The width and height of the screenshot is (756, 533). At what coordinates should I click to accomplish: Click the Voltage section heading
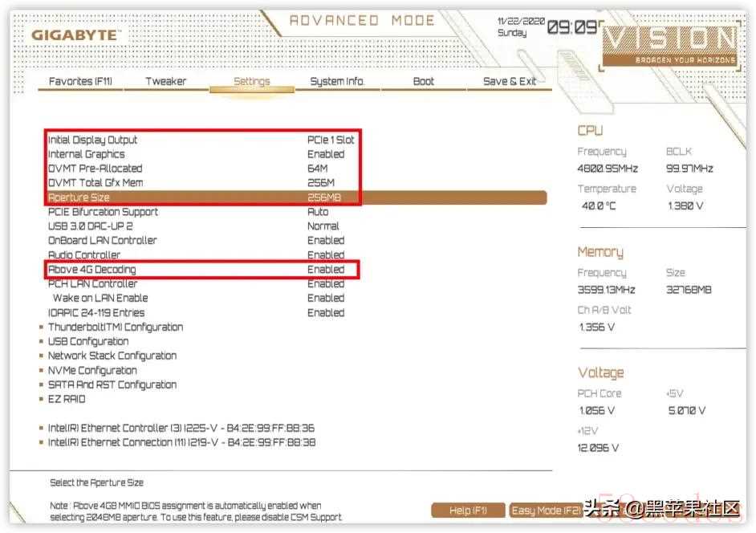601,372
